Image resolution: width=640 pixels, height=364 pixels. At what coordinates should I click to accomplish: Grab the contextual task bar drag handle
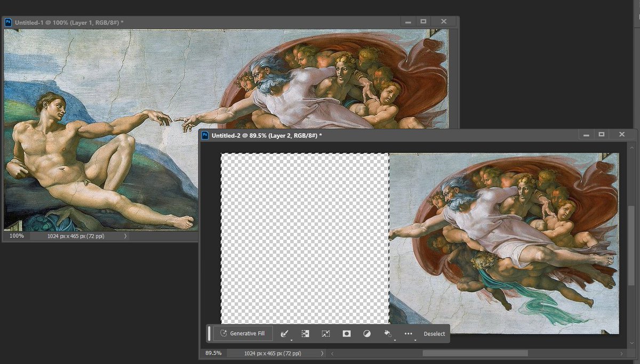pyautogui.click(x=209, y=334)
